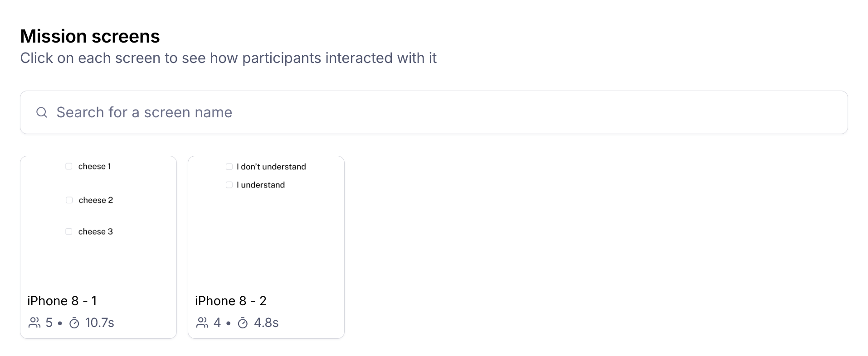The image size is (868, 356).
Task: Click the 10.7s average time value
Action: 99,322
